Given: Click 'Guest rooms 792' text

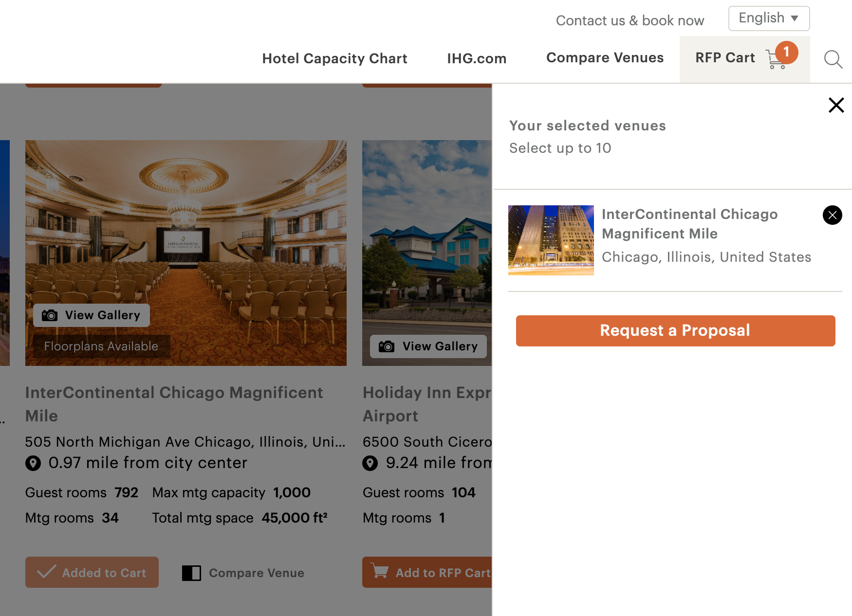Looking at the screenshot, I should click(82, 492).
